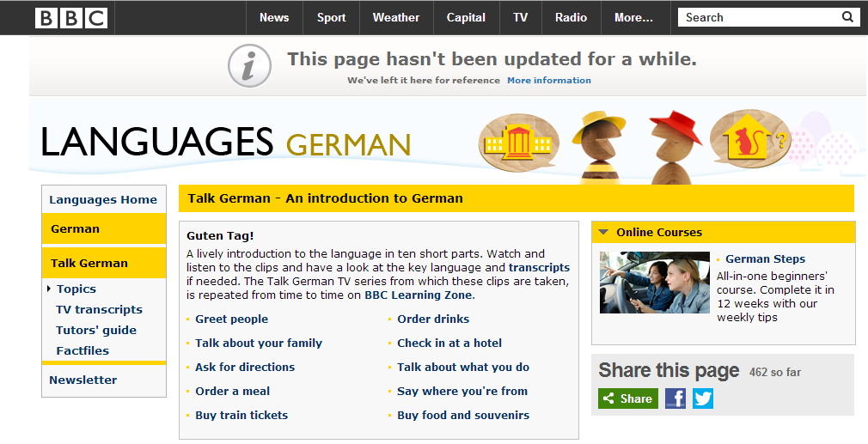Image resolution: width=868 pixels, height=444 pixels.
Task: Click the building speech bubble icon
Action: tap(519, 143)
